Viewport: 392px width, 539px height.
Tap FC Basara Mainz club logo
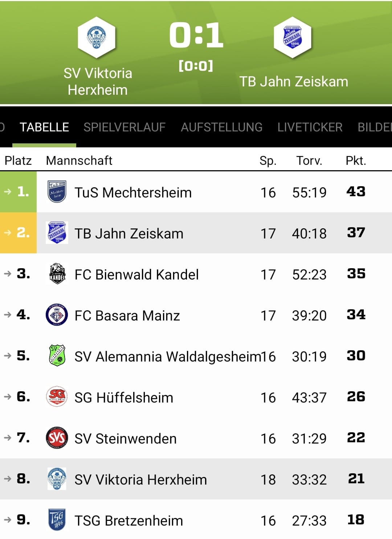[57, 315]
